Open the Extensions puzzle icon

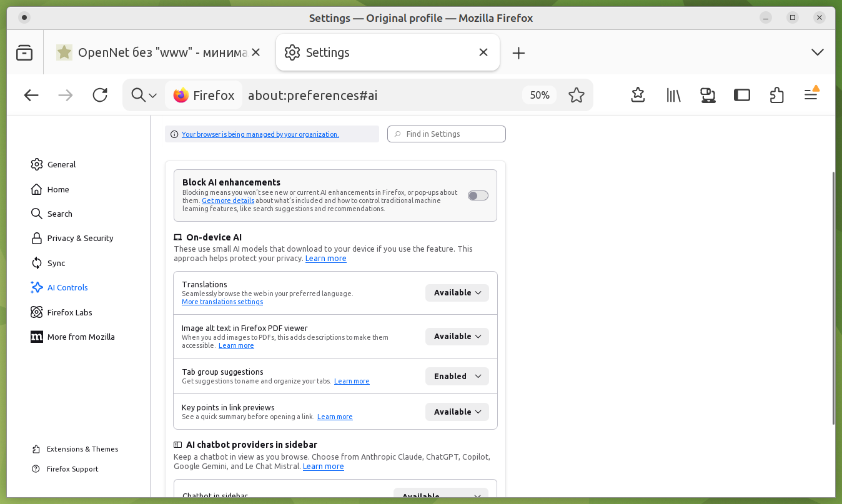tap(776, 95)
